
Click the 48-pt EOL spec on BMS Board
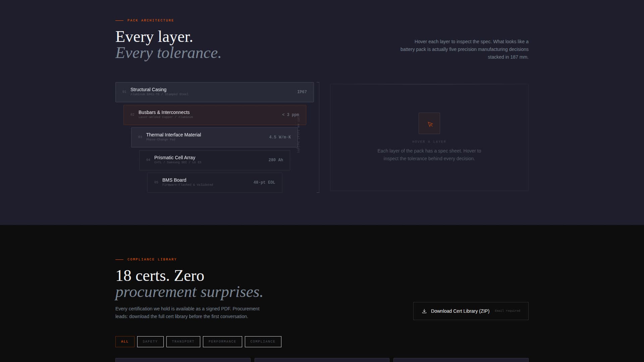pyautogui.click(x=264, y=182)
